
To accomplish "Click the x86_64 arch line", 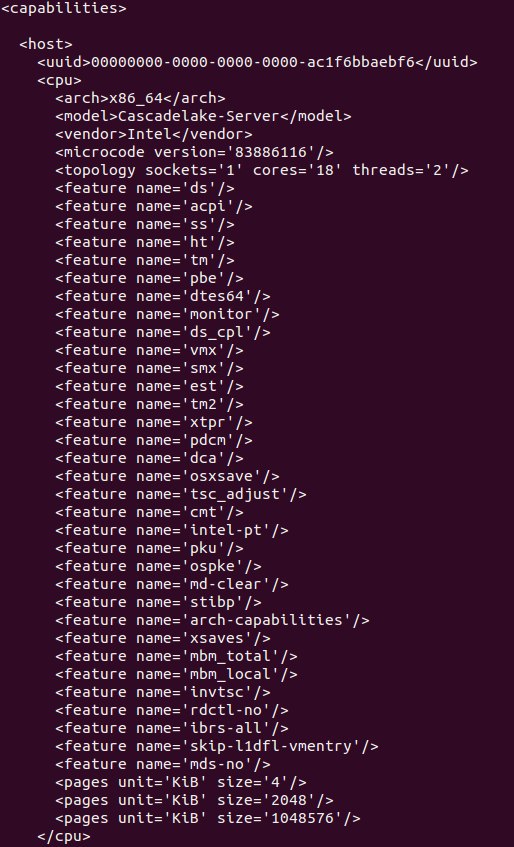I will [140, 98].
